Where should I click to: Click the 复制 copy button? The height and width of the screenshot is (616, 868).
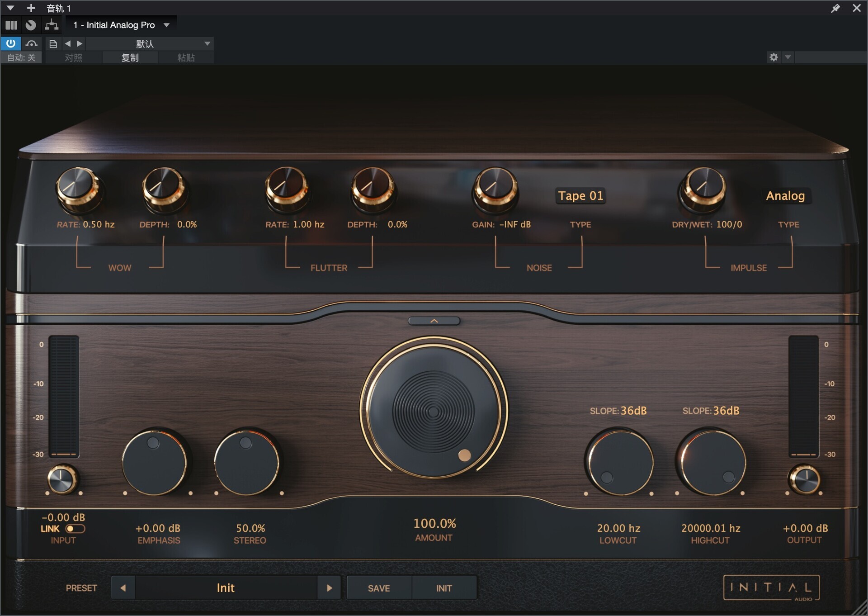click(130, 57)
